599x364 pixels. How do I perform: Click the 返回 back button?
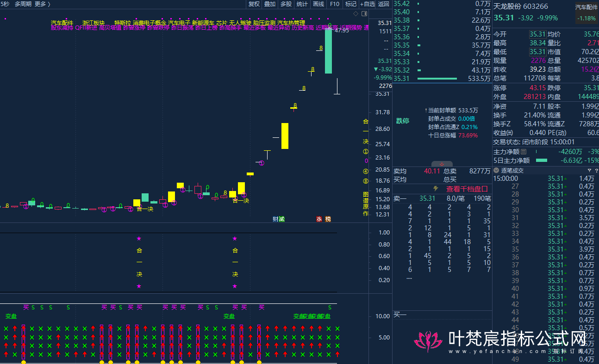tap(384, 4)
